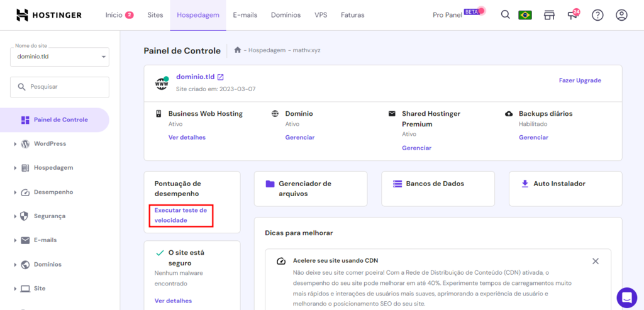Click the Domínios globe icon in sidebar
644x310 pixels.
tap(25, 265)
